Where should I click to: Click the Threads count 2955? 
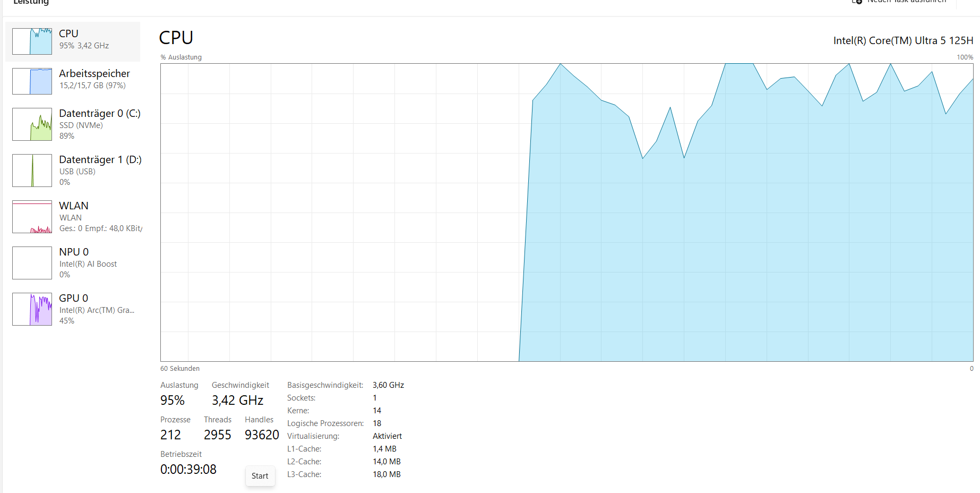tap(218, 435)
